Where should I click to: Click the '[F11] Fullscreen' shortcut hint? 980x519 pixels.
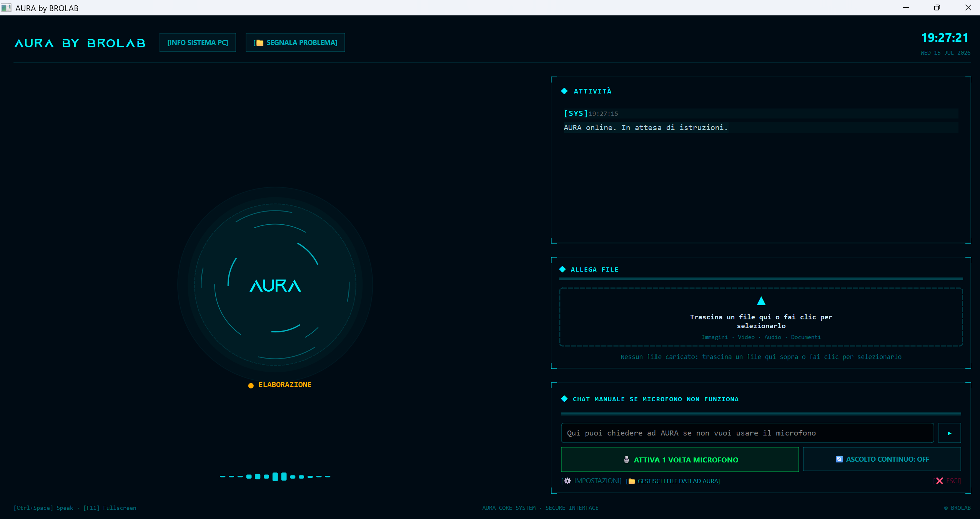pyautogui.click(x=110, y=508)
